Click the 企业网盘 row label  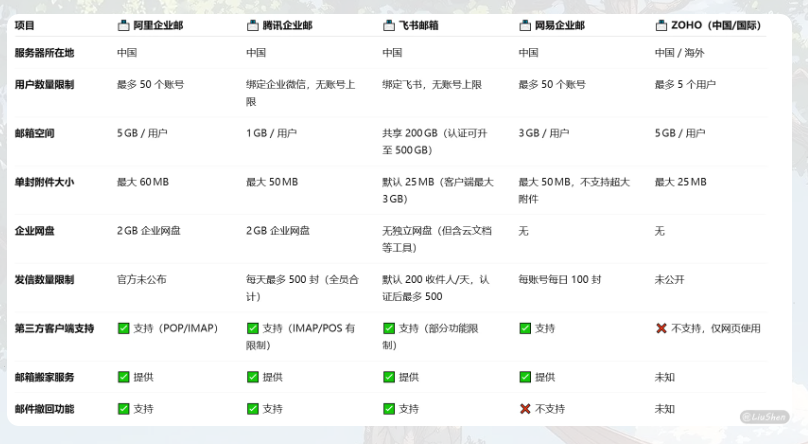(x=35, y=231)
